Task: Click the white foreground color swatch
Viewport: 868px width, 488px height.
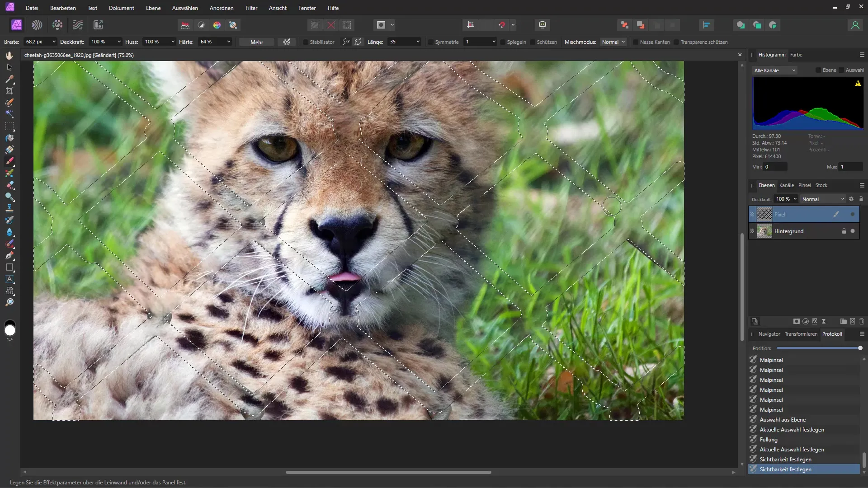Action: [x=9, y=331]
